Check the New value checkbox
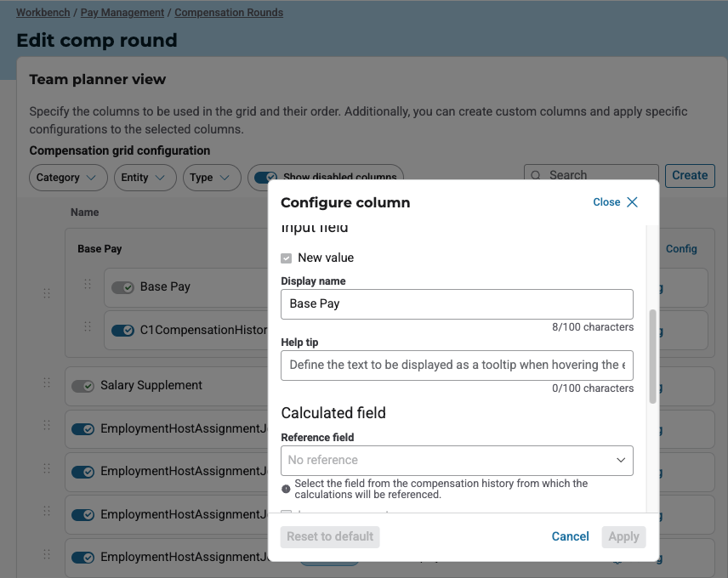The width and height of the screenshot is (728, 578). click(287, 258)
